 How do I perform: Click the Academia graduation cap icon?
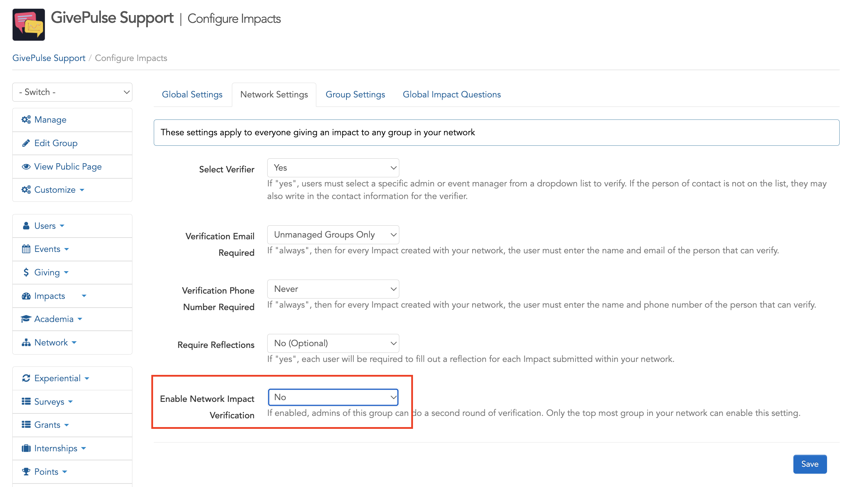26,319
